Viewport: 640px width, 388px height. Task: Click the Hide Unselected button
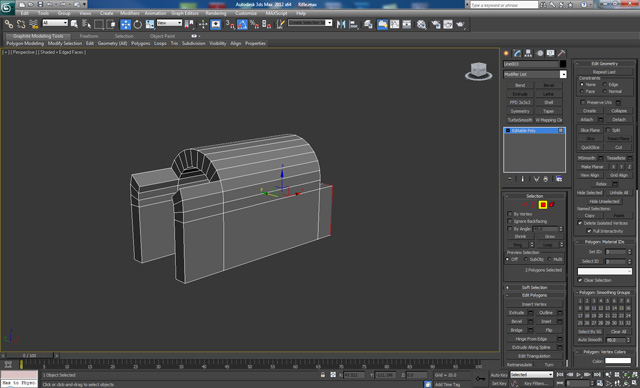coord(604,202)
